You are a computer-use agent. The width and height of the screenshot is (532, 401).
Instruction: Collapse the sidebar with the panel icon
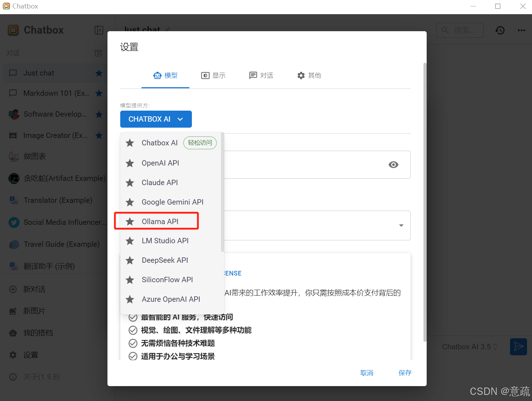click(x=99, y=30)
